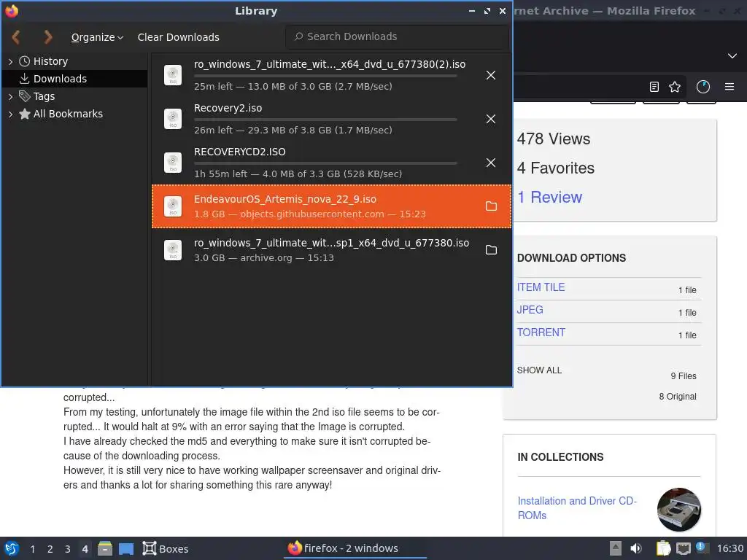Bookmark the page with the star icon
Screen dimensions: 747x560
click(675, 87)
